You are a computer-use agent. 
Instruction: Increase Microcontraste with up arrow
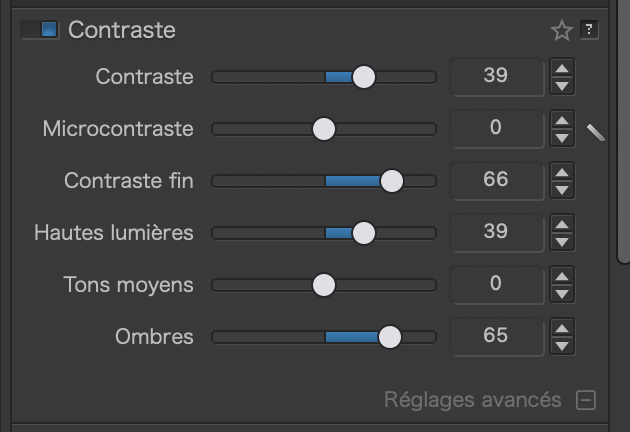click(563, 120)
